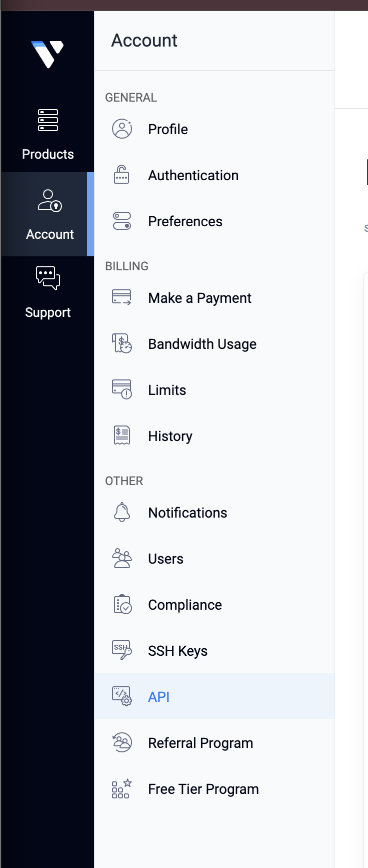Click the GENERAL section header
368x868 pixels.
(131, 98)
